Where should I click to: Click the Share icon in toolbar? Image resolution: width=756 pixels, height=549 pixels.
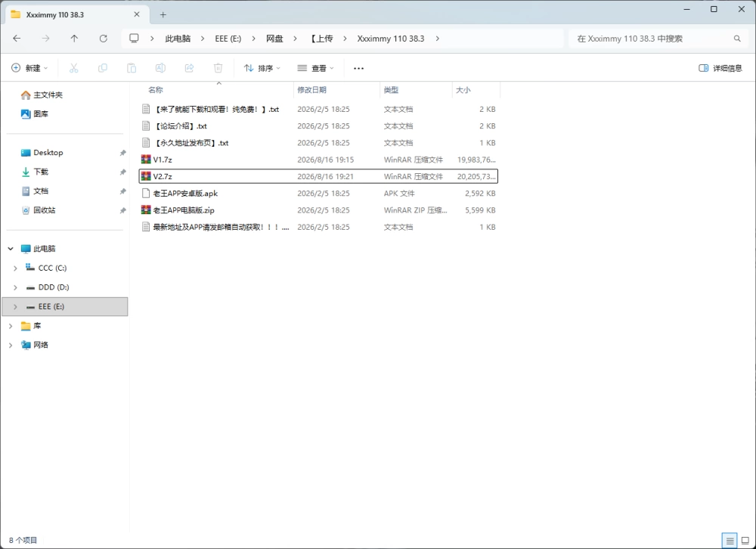[190, 68]
